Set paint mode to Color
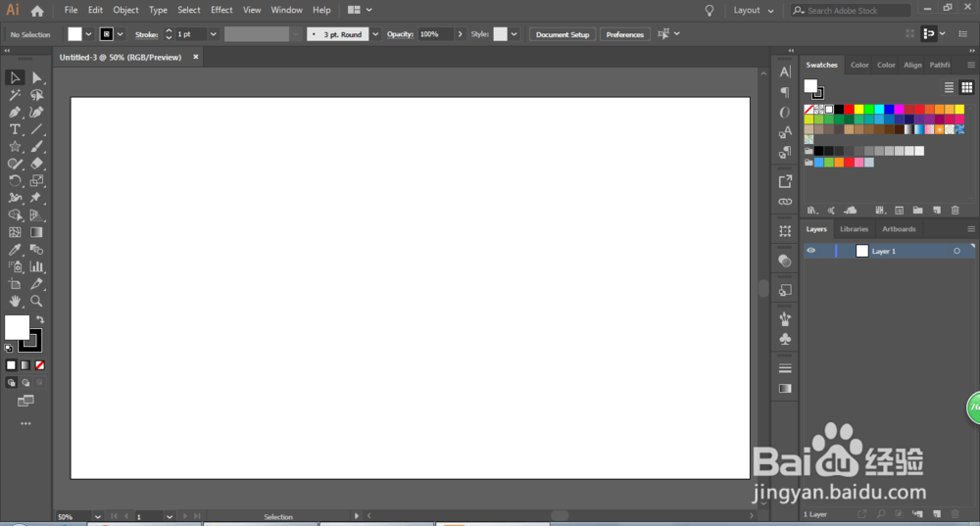The image size is (980, 526). click(11, 365)
